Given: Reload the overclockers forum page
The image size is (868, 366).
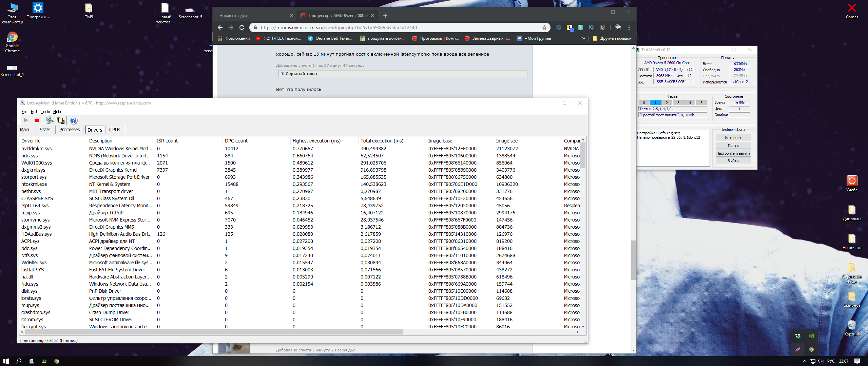Looking at the screenshot, I should coord(242,27).
